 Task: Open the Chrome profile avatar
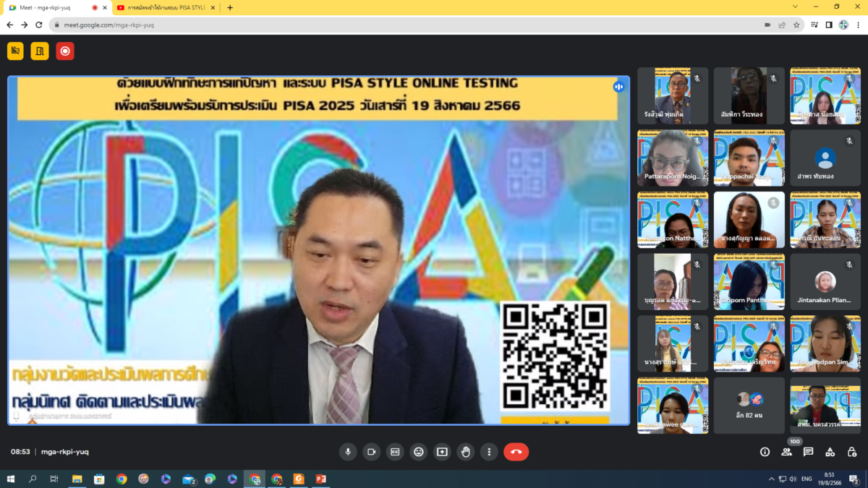(x=843, y=25)
